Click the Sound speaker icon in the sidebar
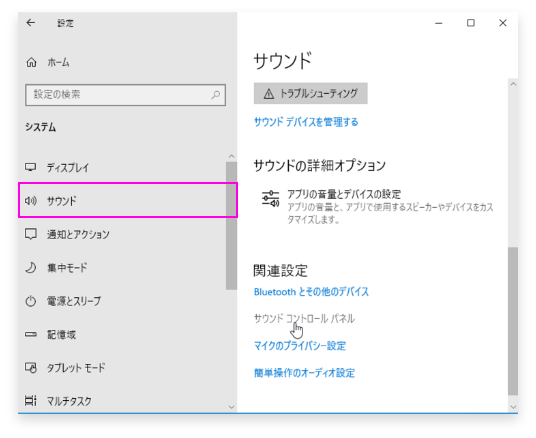536x438 pixels. [x=30, y=200]
